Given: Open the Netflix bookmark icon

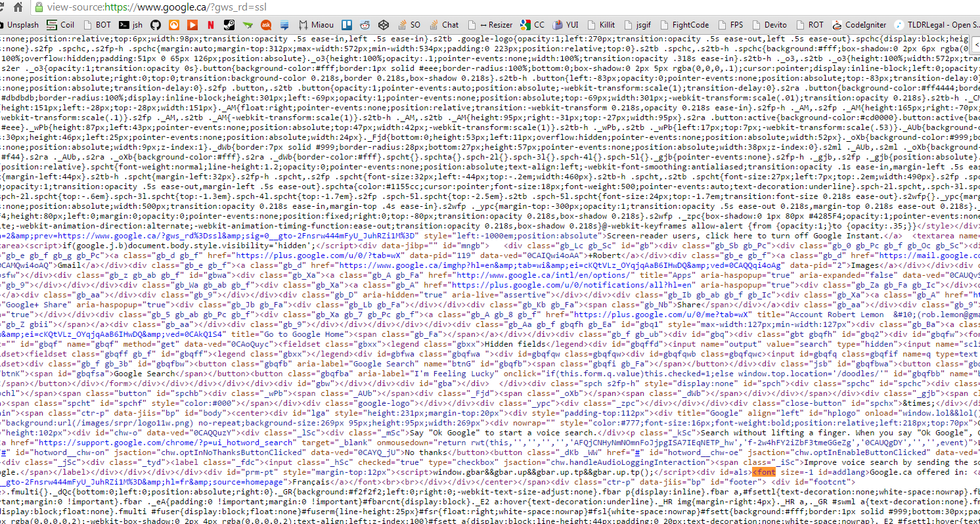Looking at the screenshot, I should click(211, 25).
